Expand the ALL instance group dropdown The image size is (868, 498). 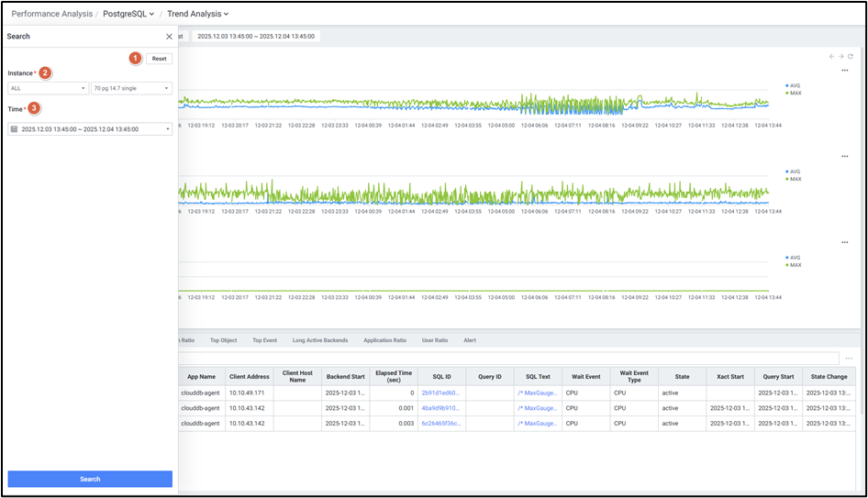[47, 89]
